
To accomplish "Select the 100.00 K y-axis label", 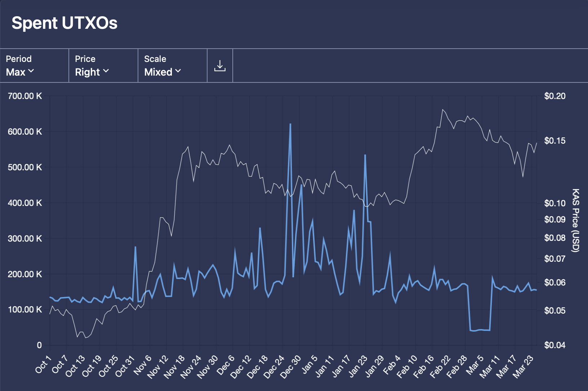I will click(25, 310).
